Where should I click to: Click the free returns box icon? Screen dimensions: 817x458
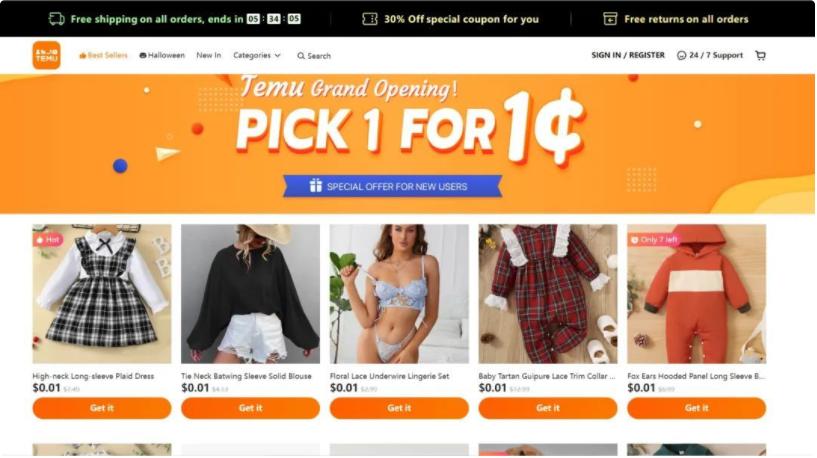point(610,19)
